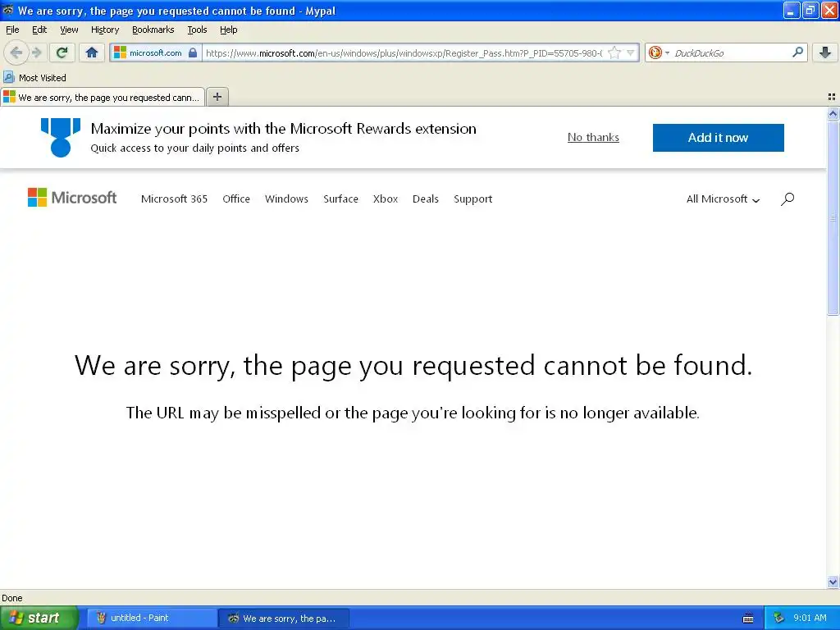Viewport: 840px width, 630px height.
Task: Click the URL address field
Action: click(x=404, y=52)
